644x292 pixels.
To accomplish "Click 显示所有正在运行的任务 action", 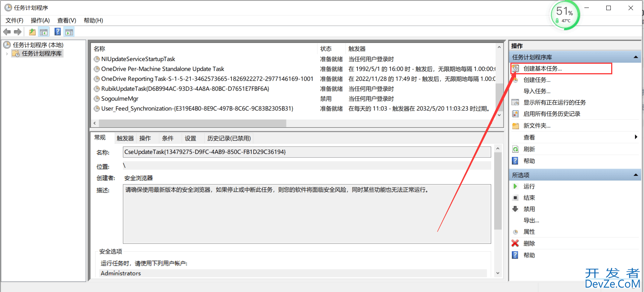I will 555,103.
